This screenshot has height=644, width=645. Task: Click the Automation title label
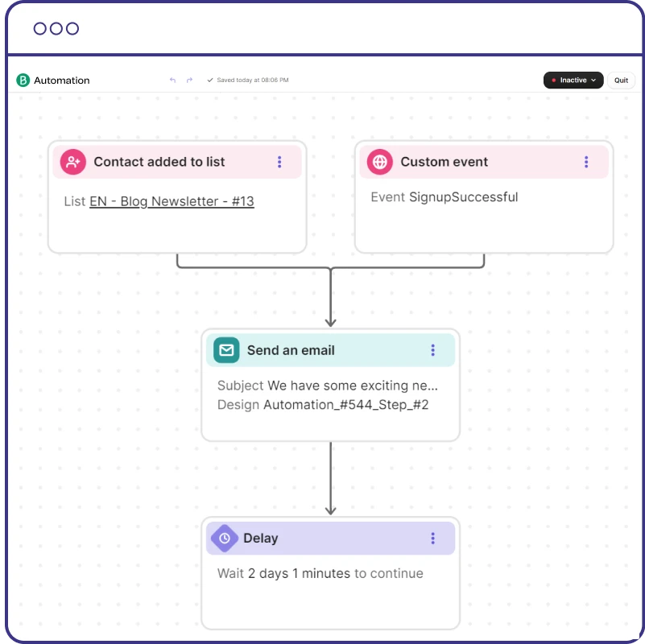point(62,80)
